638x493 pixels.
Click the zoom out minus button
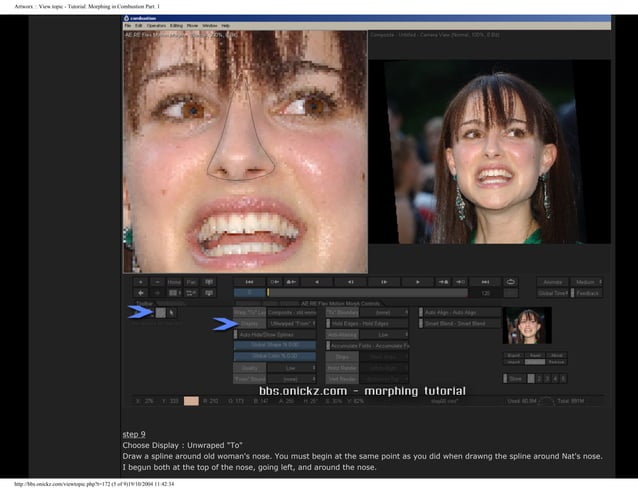(x=157, y=282)
